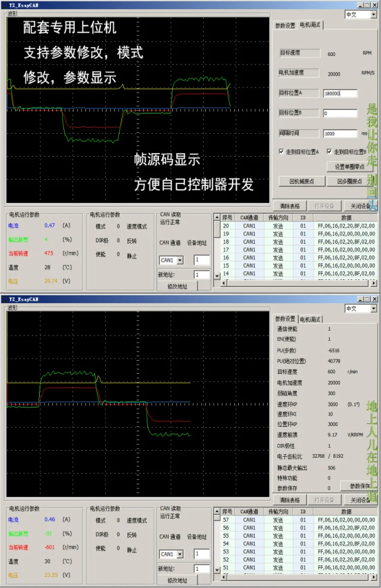Click 序号 column header in lower window
The height and width of the screenshot is (588, 381).
tap(228, 512)
